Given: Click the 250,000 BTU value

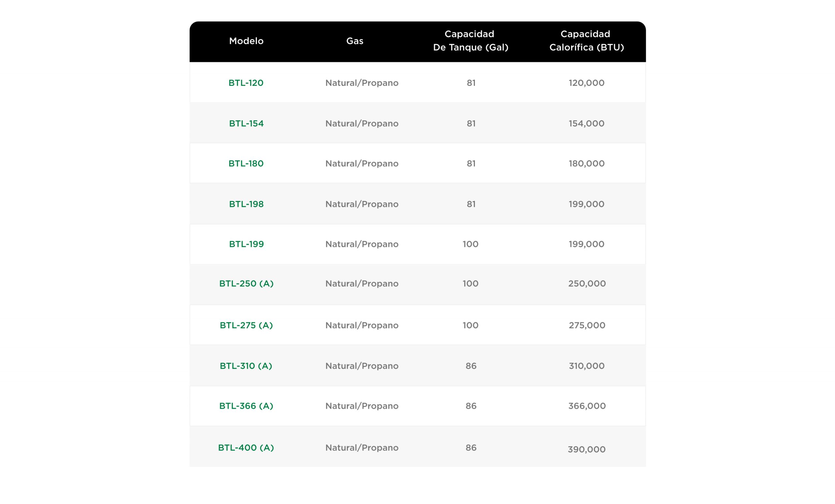Looking at the screenshot, I should 586,283.
